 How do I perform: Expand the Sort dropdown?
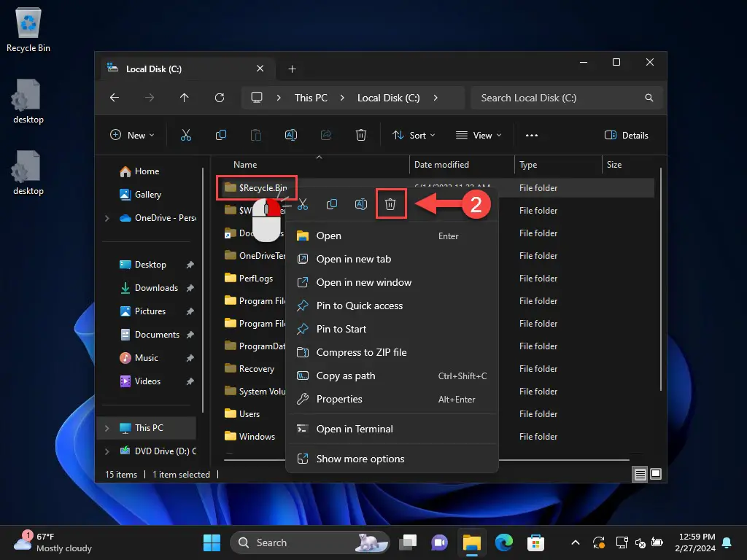(x=414, y=135)
